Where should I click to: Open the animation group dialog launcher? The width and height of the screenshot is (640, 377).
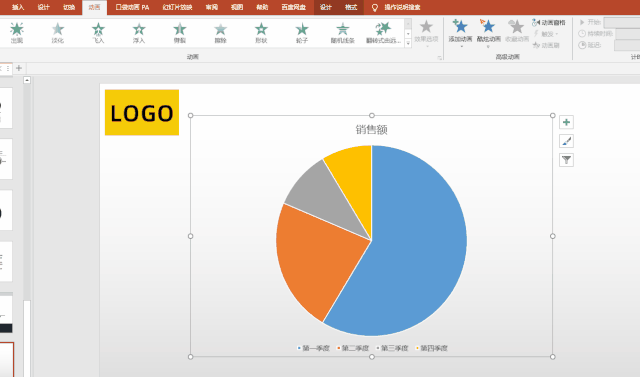440,58
